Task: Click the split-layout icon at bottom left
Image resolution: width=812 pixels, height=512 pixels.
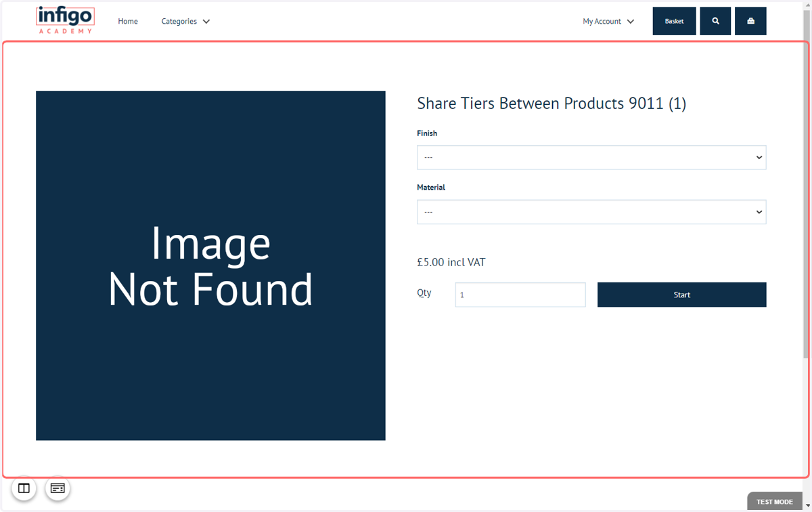Action: point(24,488)
